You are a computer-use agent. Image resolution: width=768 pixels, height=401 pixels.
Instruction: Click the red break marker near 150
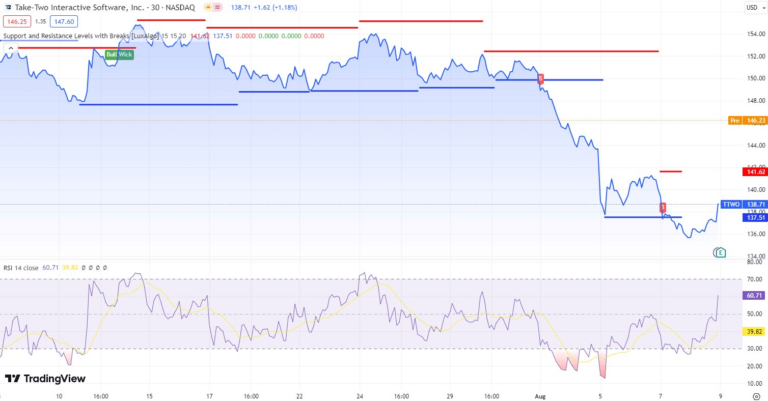pyautogui.click(x=541, y=78)
